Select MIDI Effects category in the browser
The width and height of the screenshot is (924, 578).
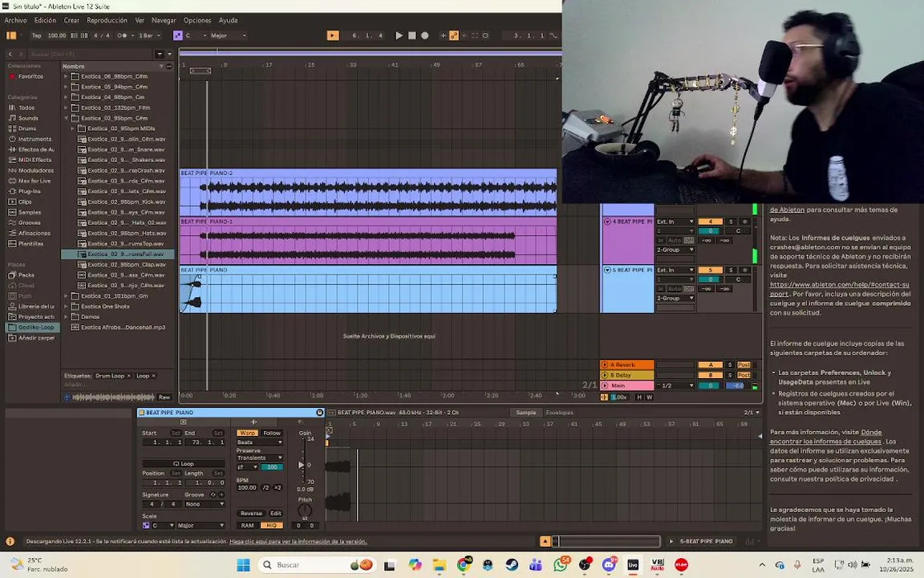pyautogui.click(x=34, y=160)
